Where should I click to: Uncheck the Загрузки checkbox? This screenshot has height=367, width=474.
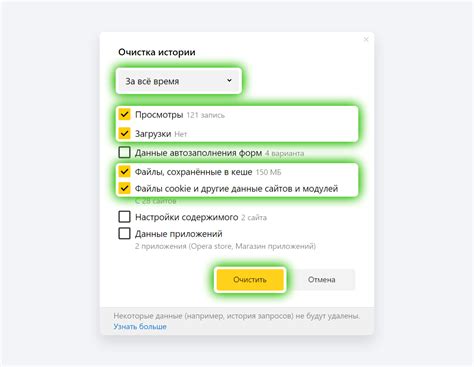124,133
